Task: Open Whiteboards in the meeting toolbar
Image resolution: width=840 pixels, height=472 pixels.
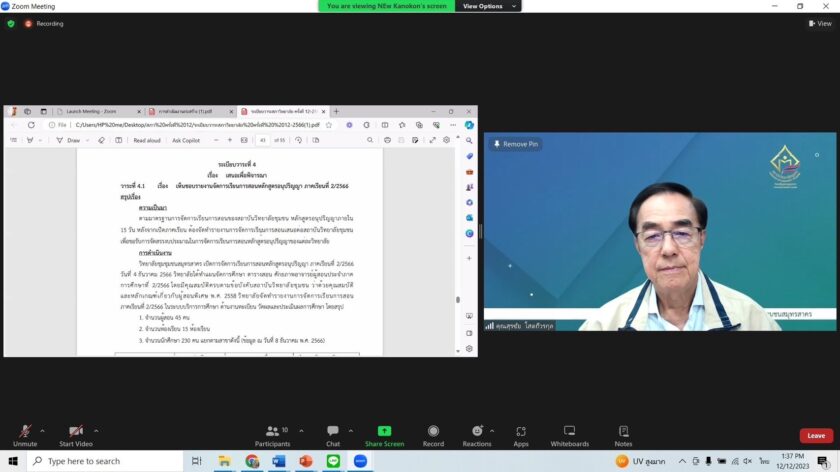Action: click(x=569, y=434)
